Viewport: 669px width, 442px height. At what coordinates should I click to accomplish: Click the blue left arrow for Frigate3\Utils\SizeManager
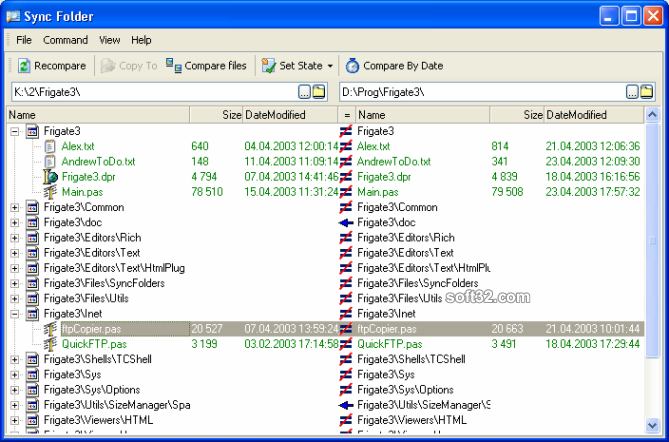pos(346,405)
